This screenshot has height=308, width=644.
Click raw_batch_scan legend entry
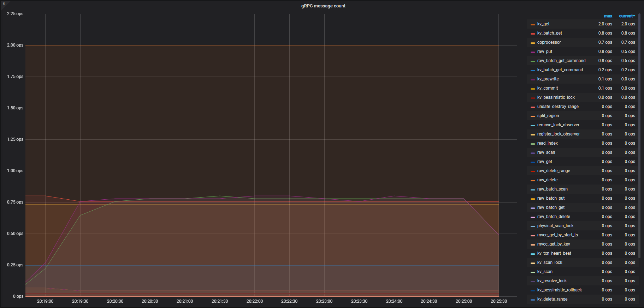click(x=553, y=189)
